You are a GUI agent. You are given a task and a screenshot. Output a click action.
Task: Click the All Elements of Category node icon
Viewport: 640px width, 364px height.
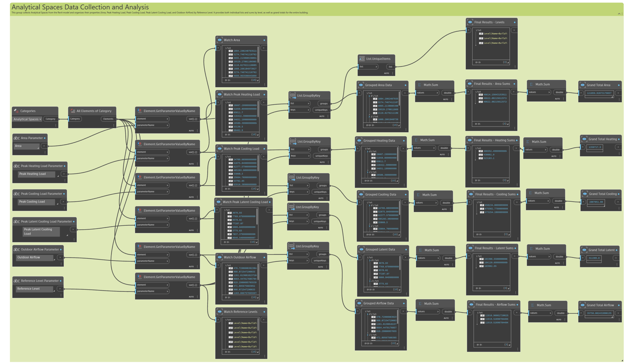72,111
